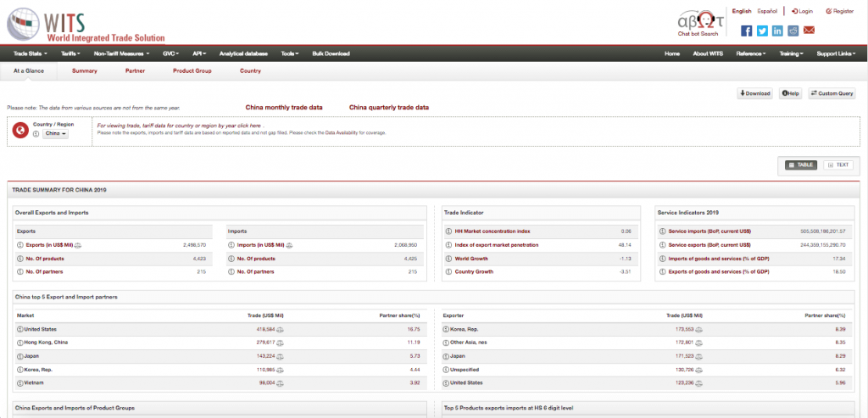Viewport: 868px width, 418px height.
Task: Select the At a Glance tab
Action: click(x=29, y=71)
